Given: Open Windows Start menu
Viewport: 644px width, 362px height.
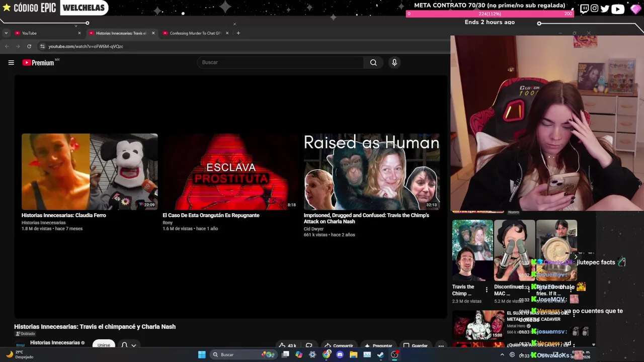Looking at the screenshot, I should (202, 354).
